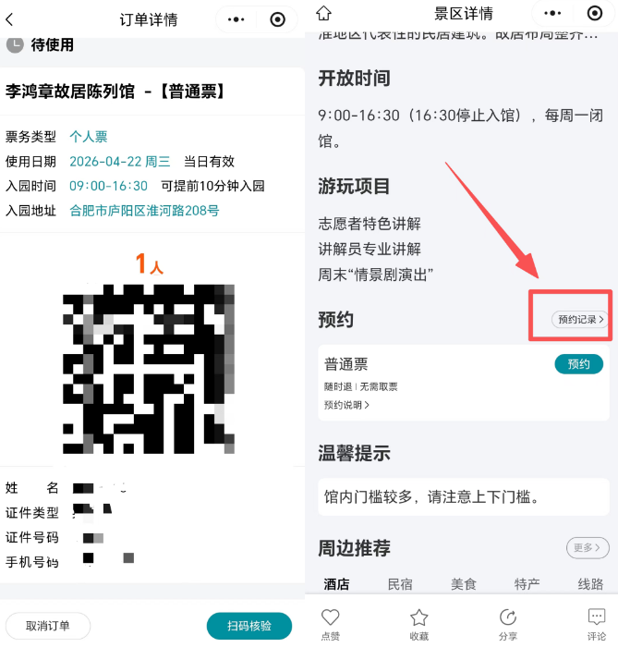Screen dimensions: 618x672
Task: Open the three-dots menu on order details
Action: (236, 19)
